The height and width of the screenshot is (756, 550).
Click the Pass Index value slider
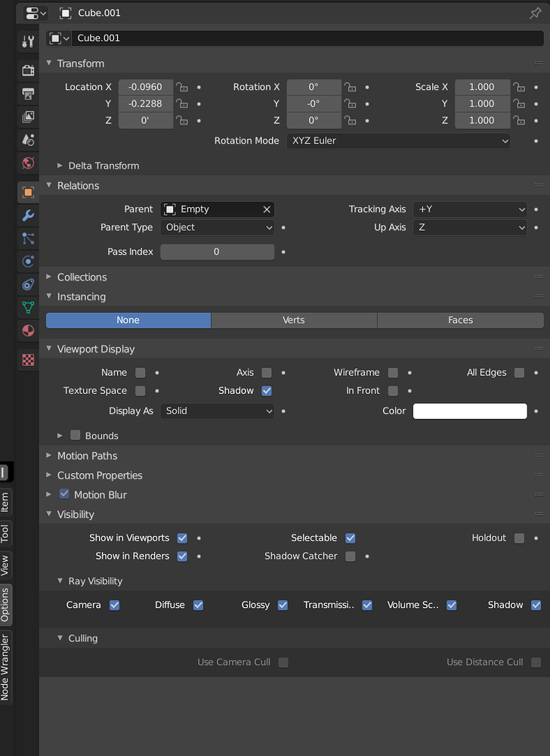tap(218, 253)
